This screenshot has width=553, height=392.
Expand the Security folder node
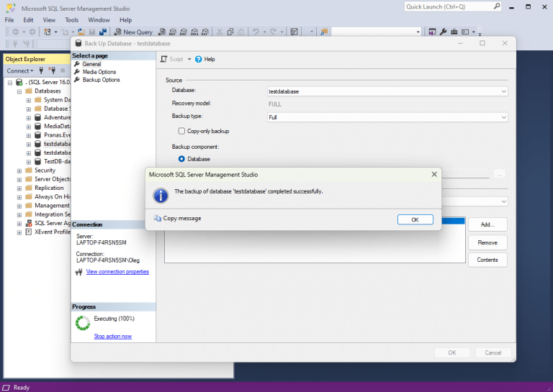pos(19,170)
